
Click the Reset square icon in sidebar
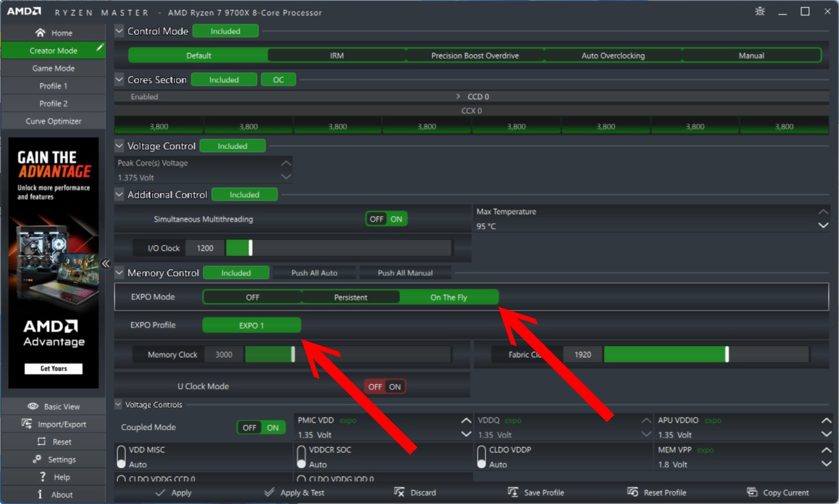tap(41, 441)
